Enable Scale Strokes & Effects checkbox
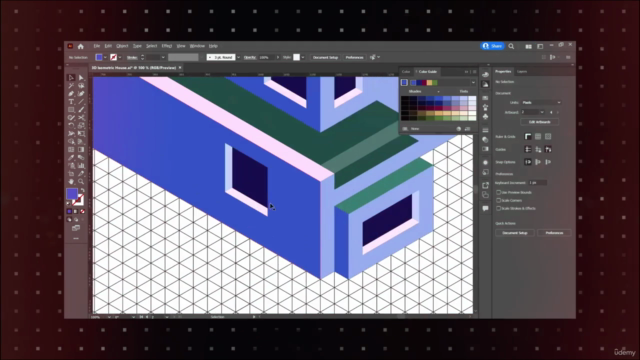 click(498, 208)
